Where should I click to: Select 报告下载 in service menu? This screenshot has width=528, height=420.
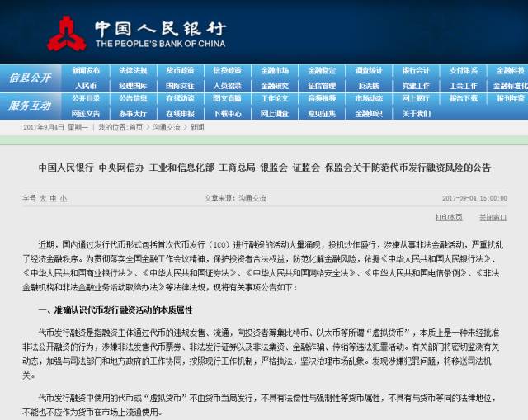tap(464, 98)
